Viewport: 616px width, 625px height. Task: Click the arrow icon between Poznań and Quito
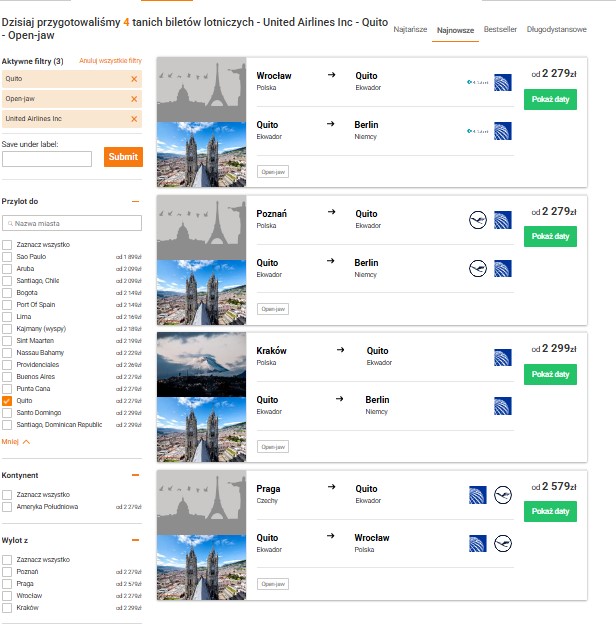point(331,212)
